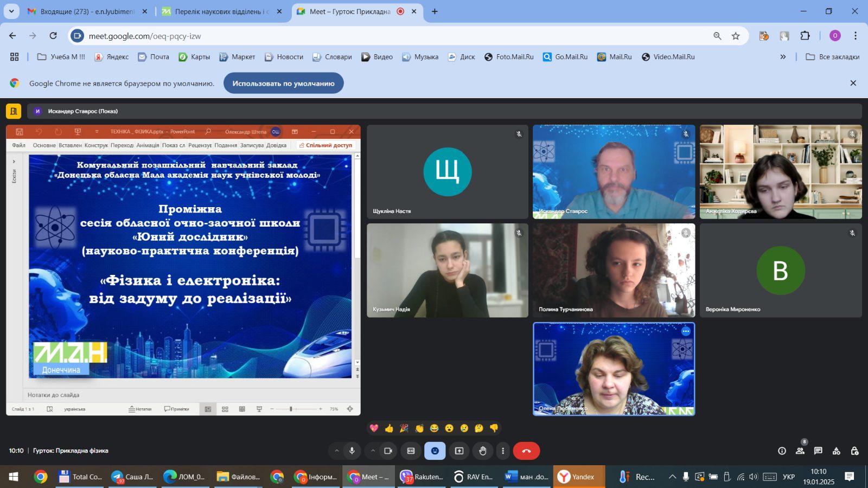Open the activities icon
The width and height of the screenshot is (868, 488).
(837, 451)
